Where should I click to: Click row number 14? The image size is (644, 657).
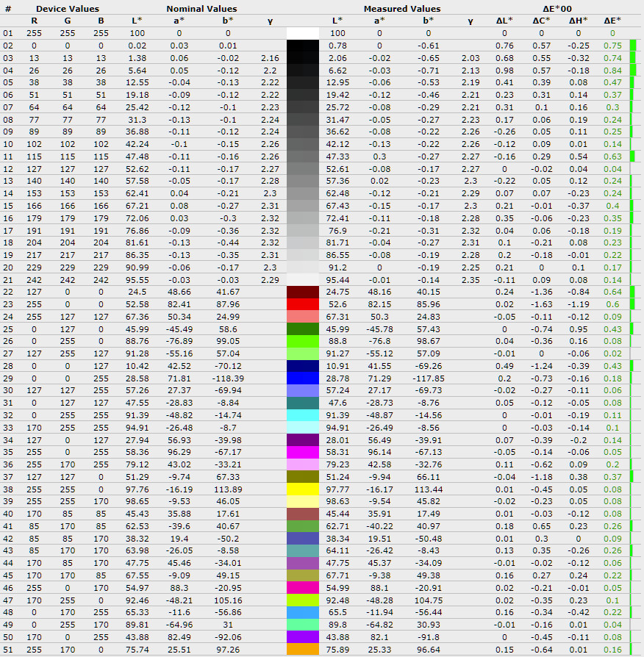pos(8,193)
